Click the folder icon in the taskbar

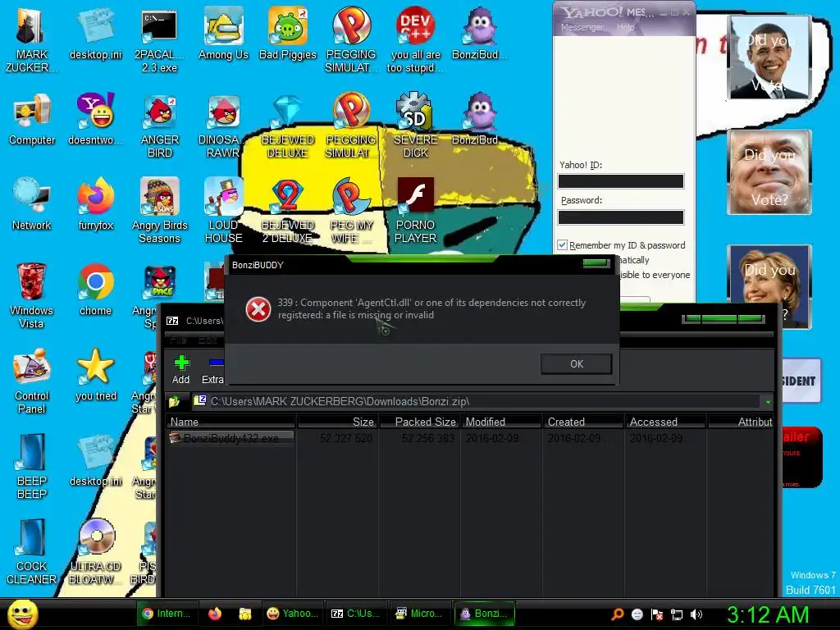244,614
